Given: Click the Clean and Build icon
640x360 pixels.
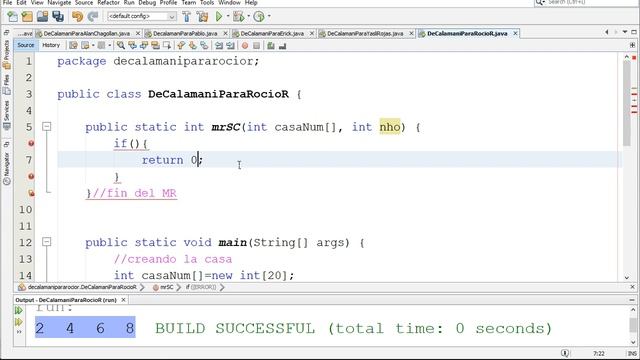Looking at the screenshot, I should pyautogui.click(x=202, y=16).
